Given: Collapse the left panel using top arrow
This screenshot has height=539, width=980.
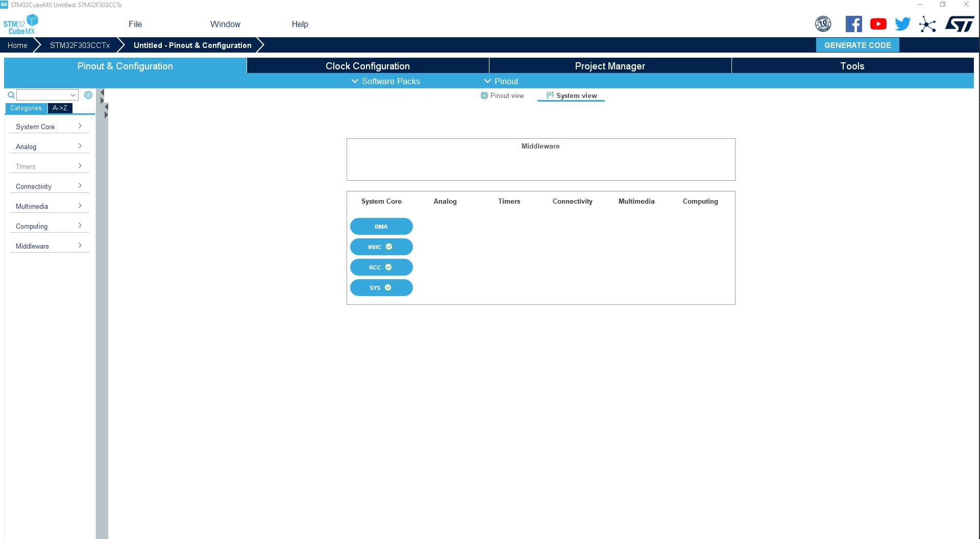Looking at the screenshot, I should [102, 92].
